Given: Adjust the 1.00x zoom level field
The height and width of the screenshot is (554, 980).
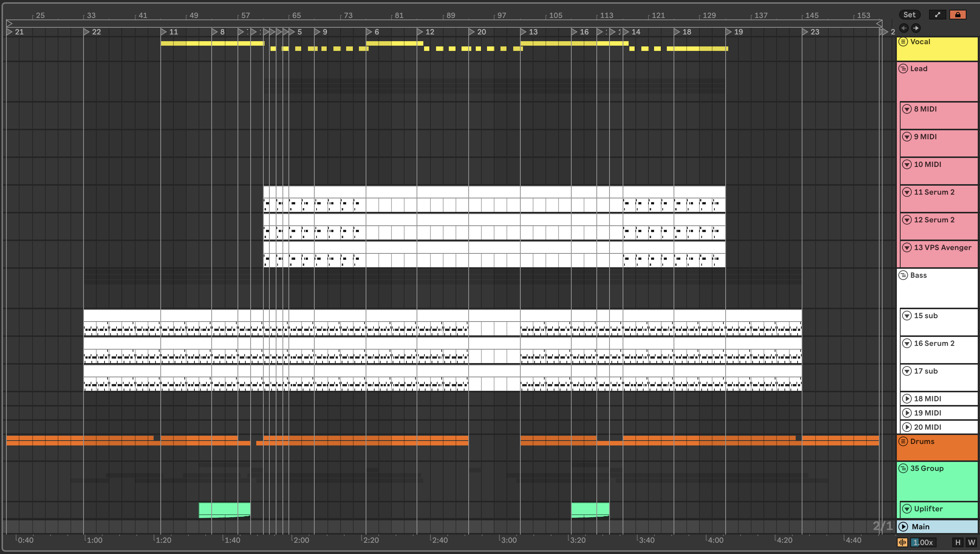Looking at the screenshot, I should click(x=923, y=542).
